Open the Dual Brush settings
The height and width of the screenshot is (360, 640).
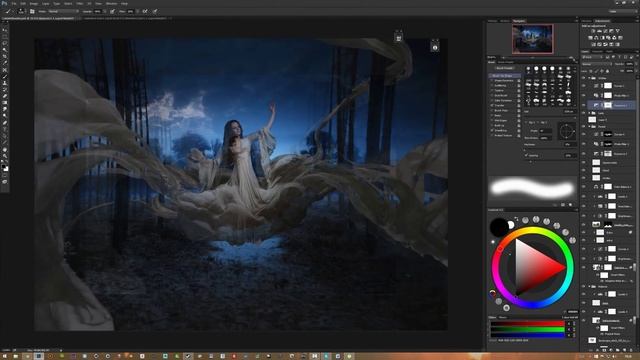501,96
